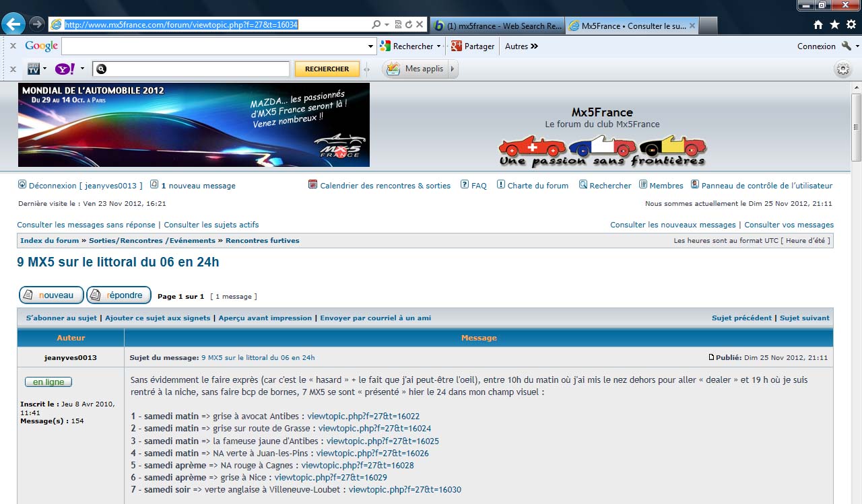The image size is (862, 504).
Task: Open Aperçu avant impression
Action: (x=265, y=318)
